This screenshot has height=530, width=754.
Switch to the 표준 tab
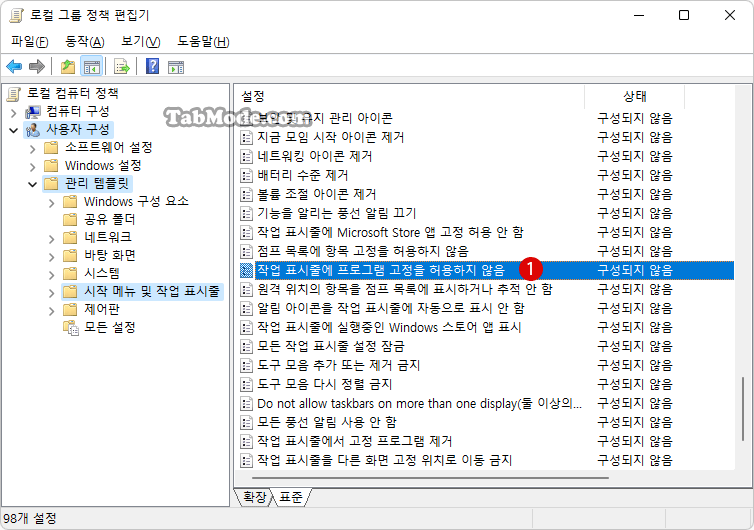pos(291,497)
